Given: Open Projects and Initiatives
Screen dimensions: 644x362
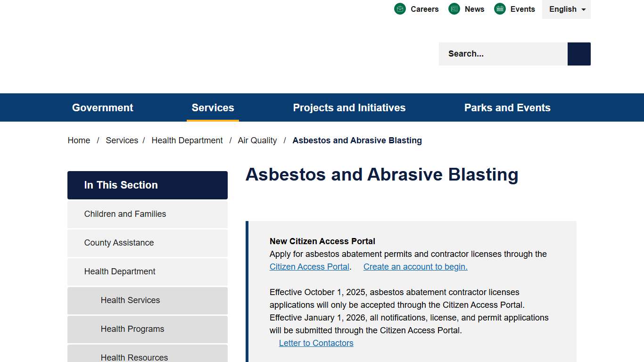Looking at the screenshot, I should [349, 107].
